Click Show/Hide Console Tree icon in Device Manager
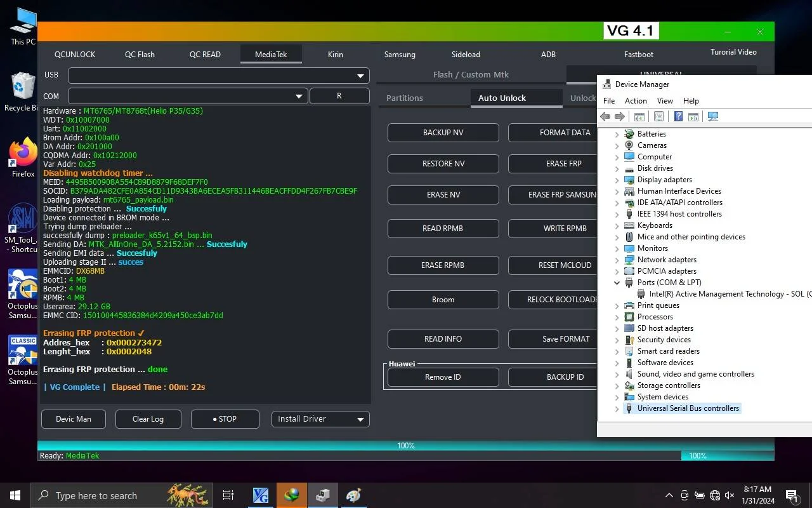 (639, 116)
